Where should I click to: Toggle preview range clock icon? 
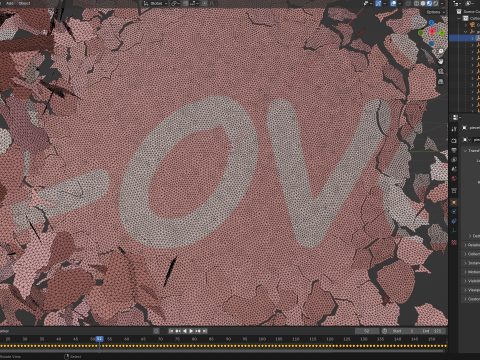(x=384, y=331)
